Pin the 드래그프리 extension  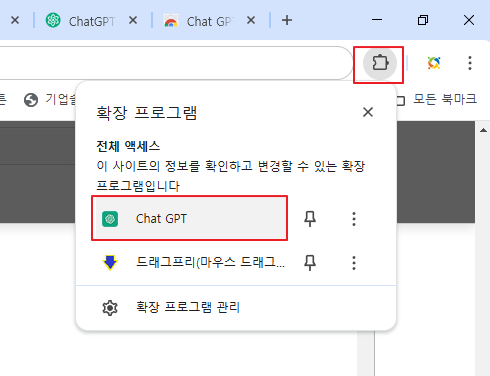pos(310,263)
